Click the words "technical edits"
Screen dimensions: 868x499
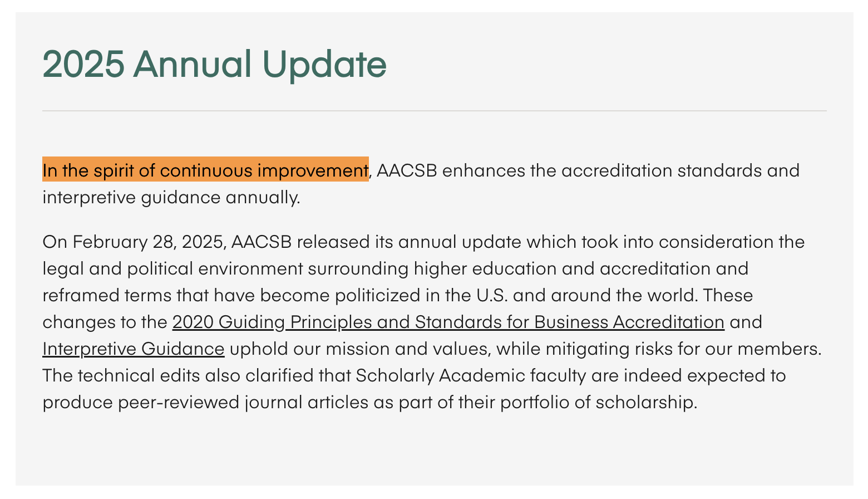(139, 376)
